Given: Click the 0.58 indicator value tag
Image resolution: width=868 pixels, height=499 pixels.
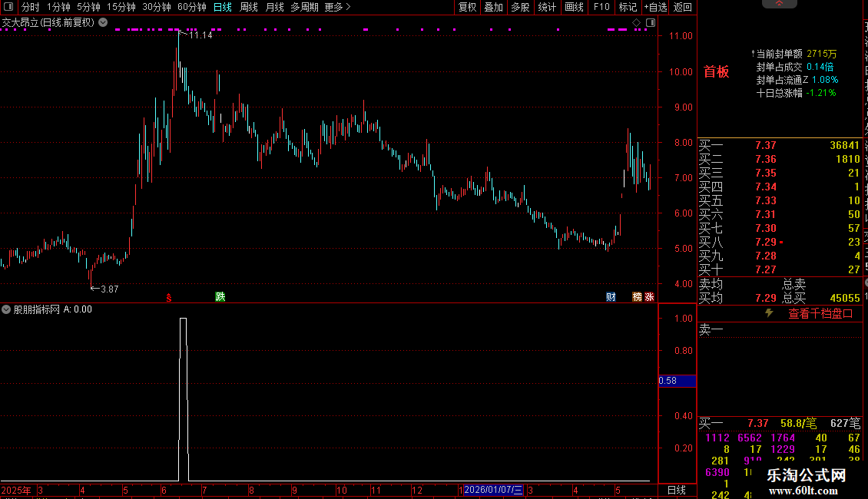Looking at the screenshot, I should (x=677, y=381).
